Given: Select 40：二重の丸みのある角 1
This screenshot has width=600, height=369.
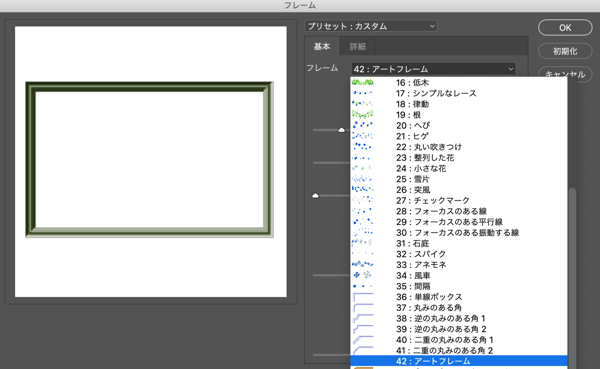Looking at the screenshot, I should click(x=458, y=340).
